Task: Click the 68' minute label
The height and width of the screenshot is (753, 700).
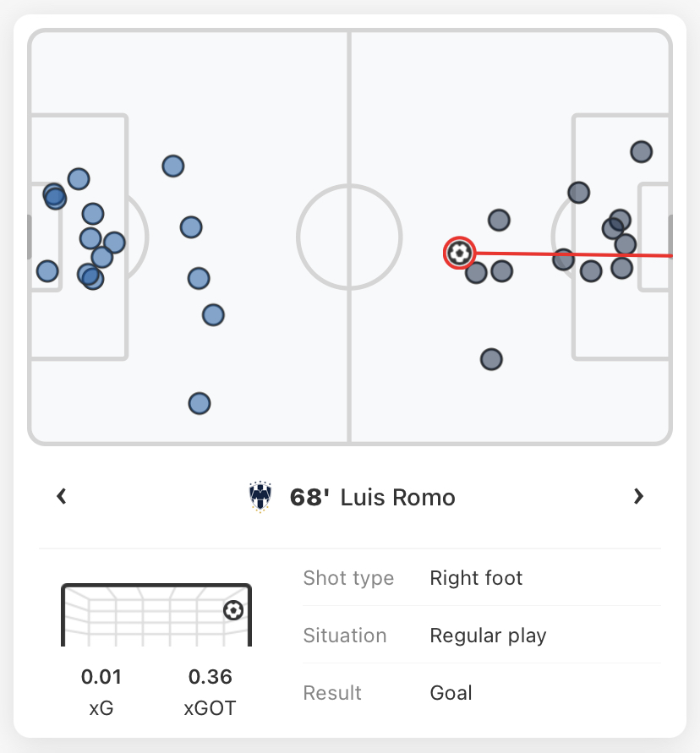Action: point(309,497)
